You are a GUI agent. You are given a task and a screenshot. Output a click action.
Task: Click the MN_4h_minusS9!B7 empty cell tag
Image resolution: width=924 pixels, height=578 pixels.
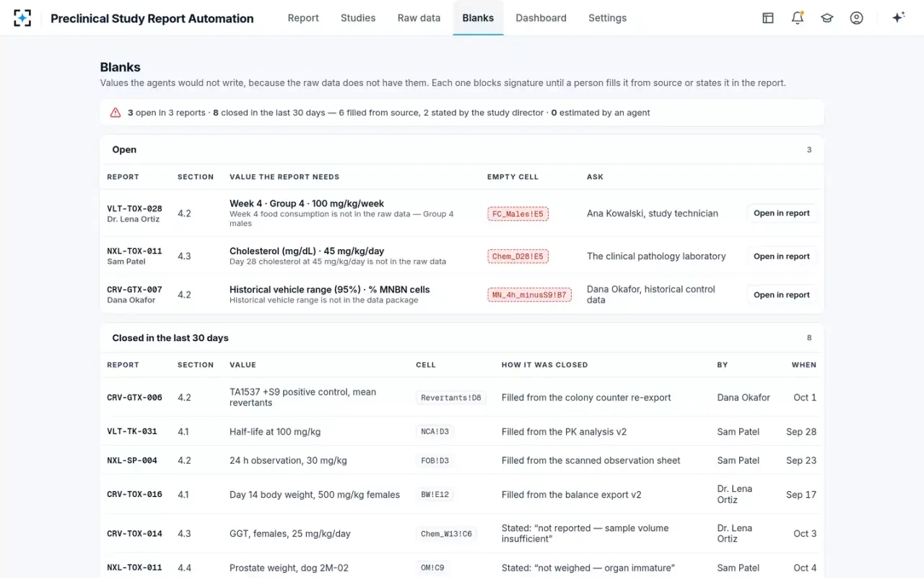(x=529, y=295)
